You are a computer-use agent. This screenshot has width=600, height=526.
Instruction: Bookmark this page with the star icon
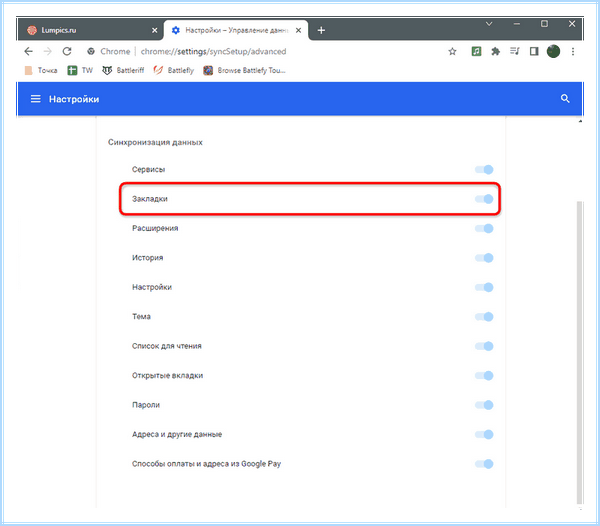point(452,51)
